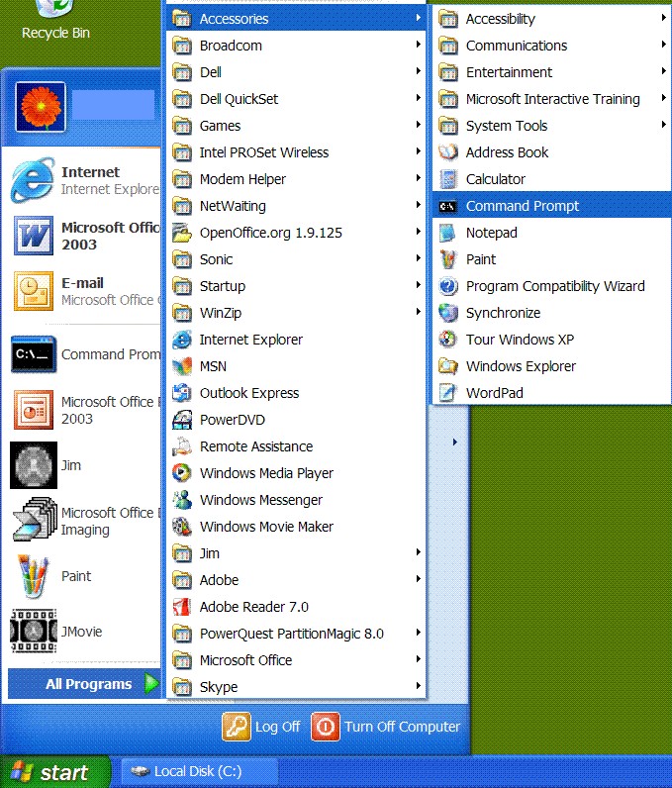Click the Notepad icon in Accessories
Viewport: 672px width, 788px height.
(448, 233)
